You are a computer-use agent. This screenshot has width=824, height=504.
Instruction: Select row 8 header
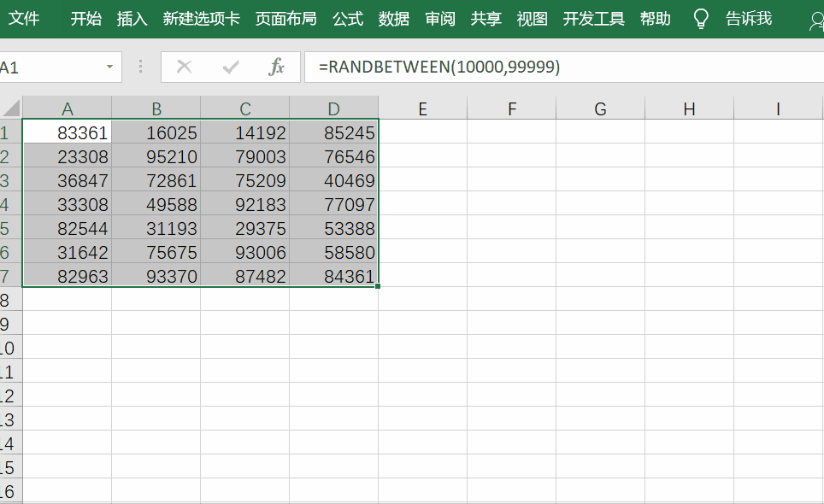[10, 301]
